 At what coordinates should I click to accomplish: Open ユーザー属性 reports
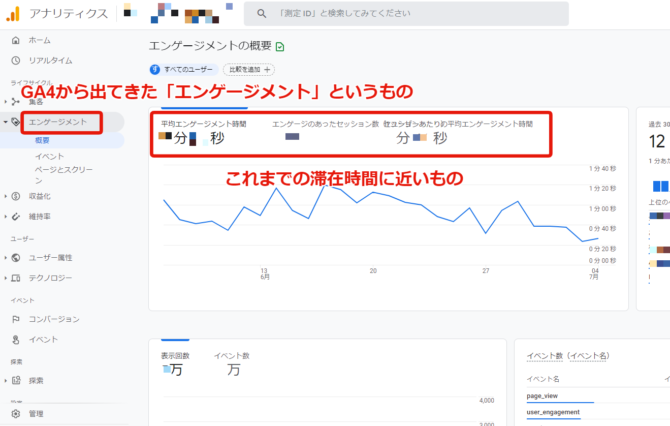[x=50, y=258]
